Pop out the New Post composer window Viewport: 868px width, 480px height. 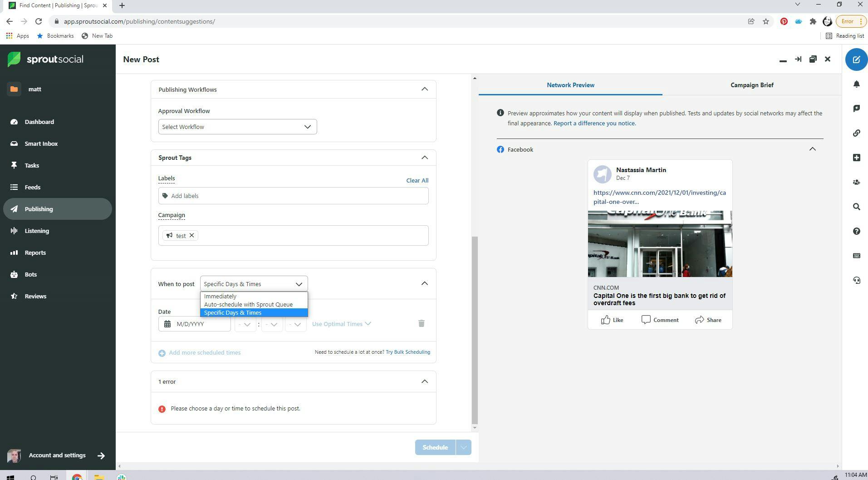coord(813,59)
